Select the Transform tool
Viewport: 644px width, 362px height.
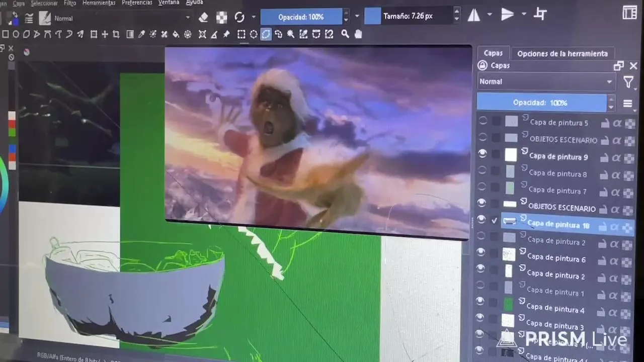click(x=93, y=34)
